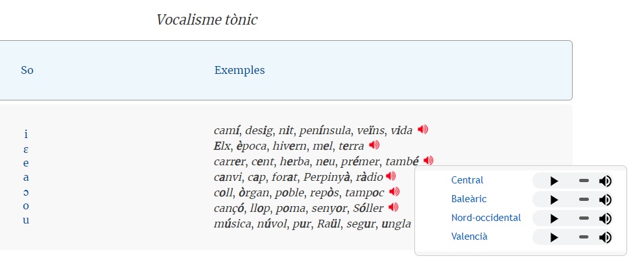This screenshot has height=267, width=644.
Task: Play the audio icon after 'tampoc'
Action: (394, 192)
